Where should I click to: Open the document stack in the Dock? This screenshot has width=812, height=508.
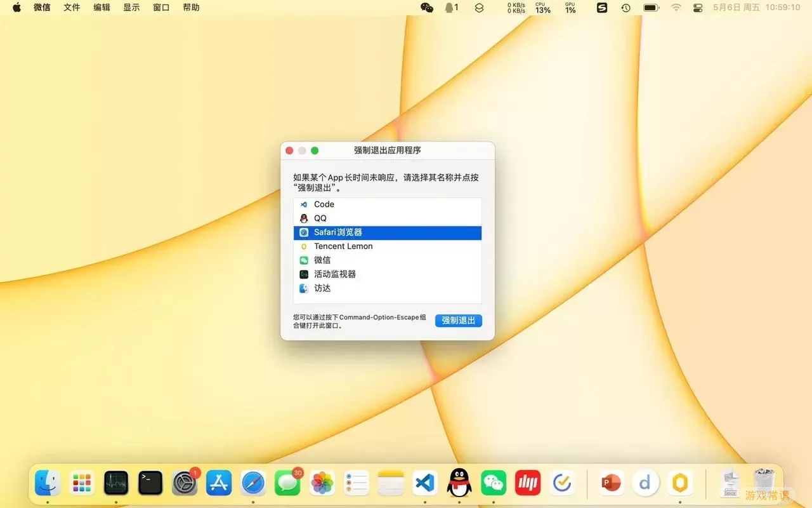[730, 483]
